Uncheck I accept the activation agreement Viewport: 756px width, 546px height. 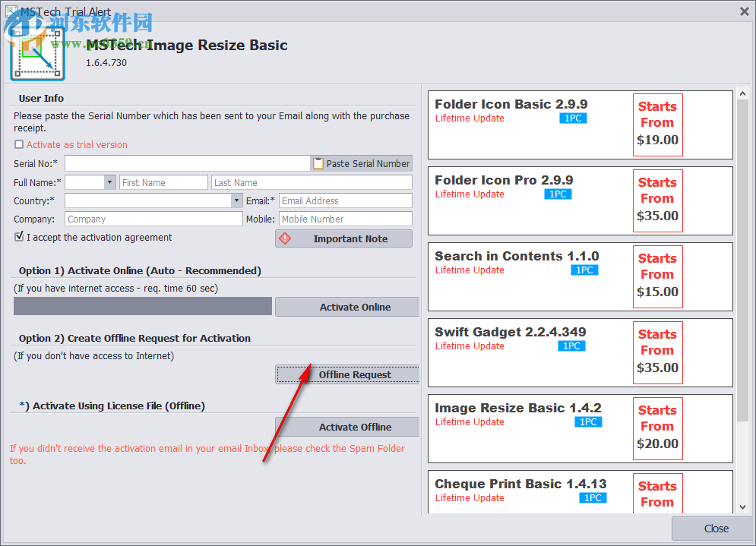click(18, 237)
